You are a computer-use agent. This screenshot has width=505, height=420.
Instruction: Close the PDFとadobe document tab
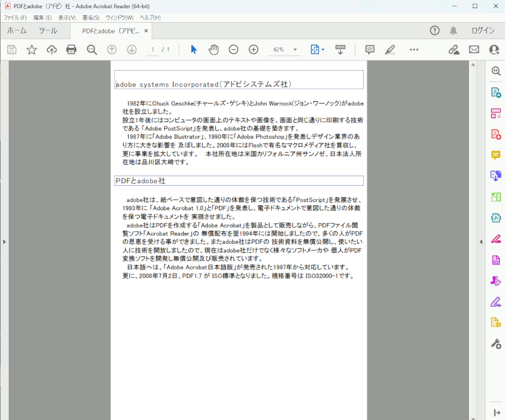coord(146,31)
